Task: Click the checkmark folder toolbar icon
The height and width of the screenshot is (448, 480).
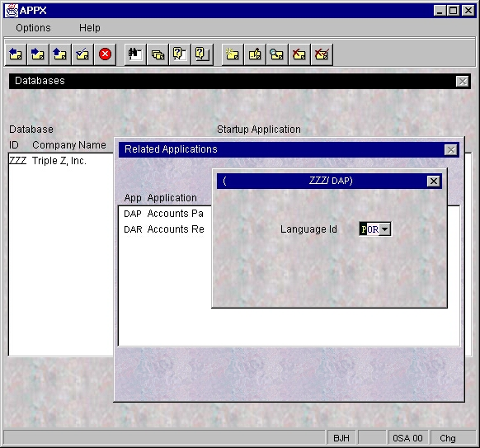Action: 82,54
